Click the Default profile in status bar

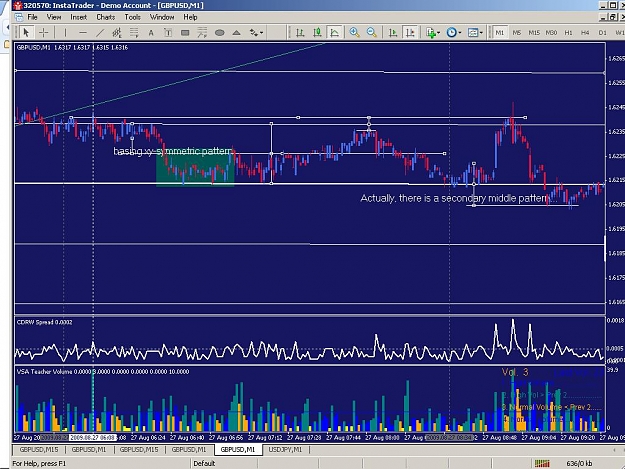(x=204, y=463)
